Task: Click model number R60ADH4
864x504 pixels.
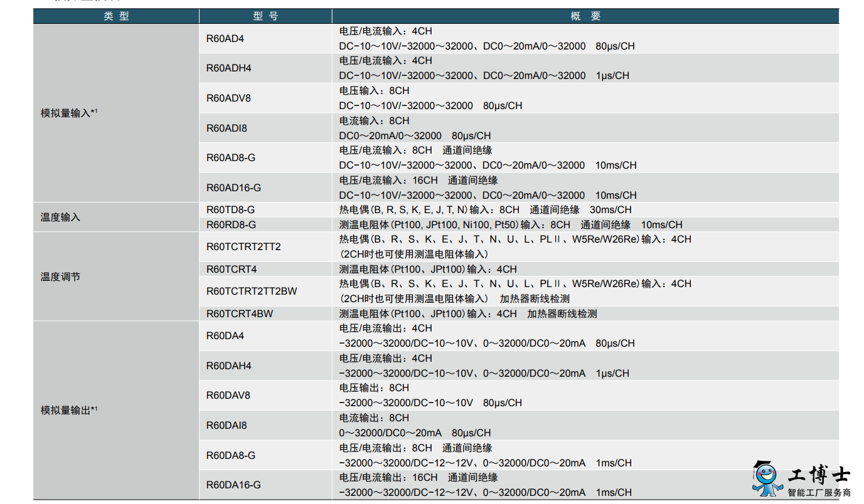Action: [228, 68]
